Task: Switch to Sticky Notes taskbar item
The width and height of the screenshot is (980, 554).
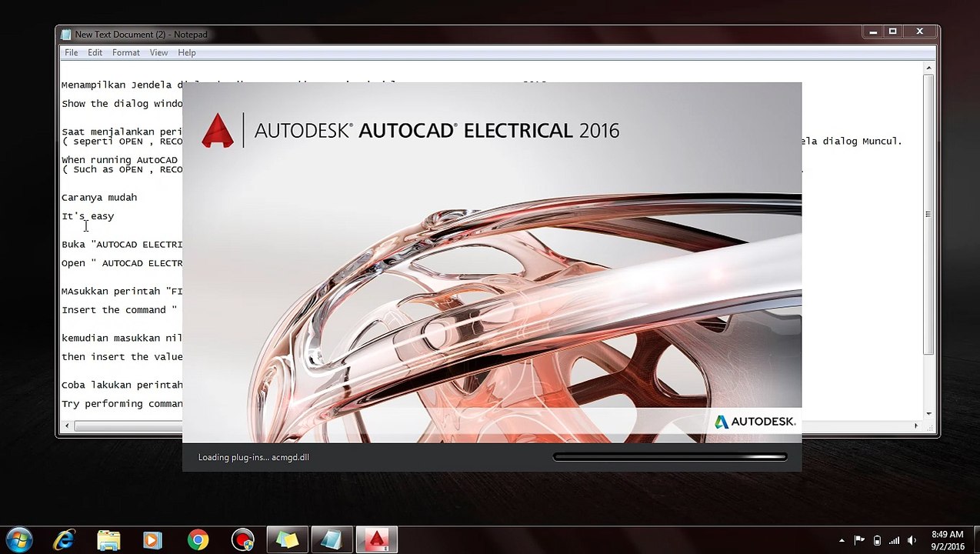Action: [287, 540]
